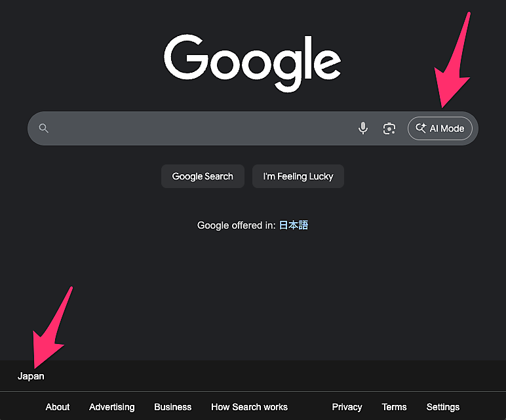Open the Advertising footer link

[112, 407]
